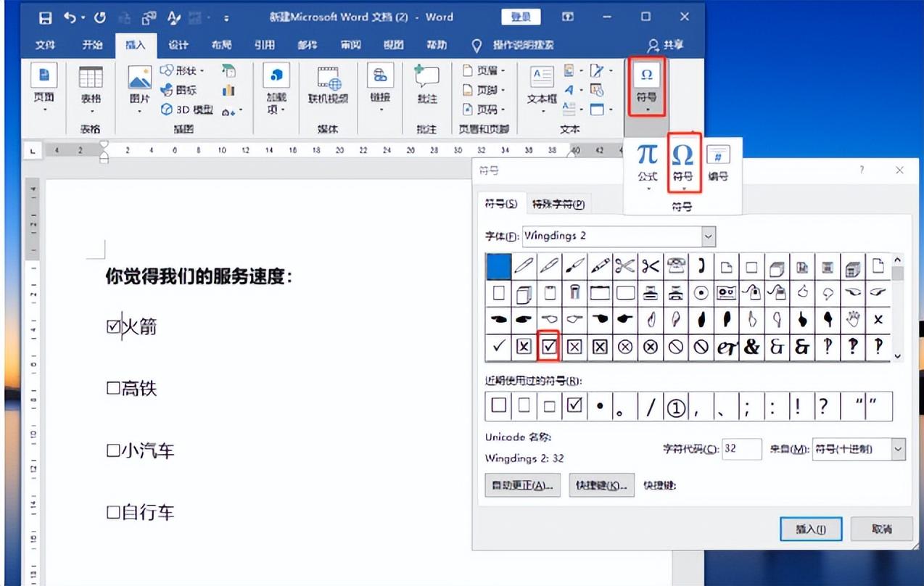Click the 字符代码 input field
This screenshot has width=924, height=586.
[x=741, y=449]
